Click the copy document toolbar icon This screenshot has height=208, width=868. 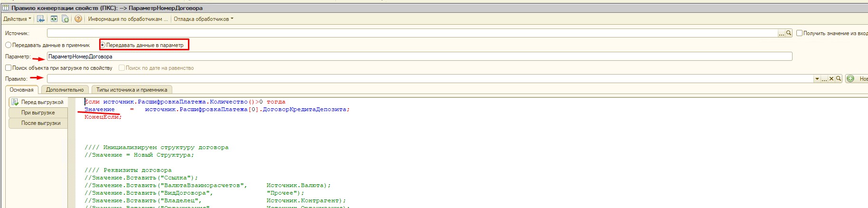(x=65, y=19)
